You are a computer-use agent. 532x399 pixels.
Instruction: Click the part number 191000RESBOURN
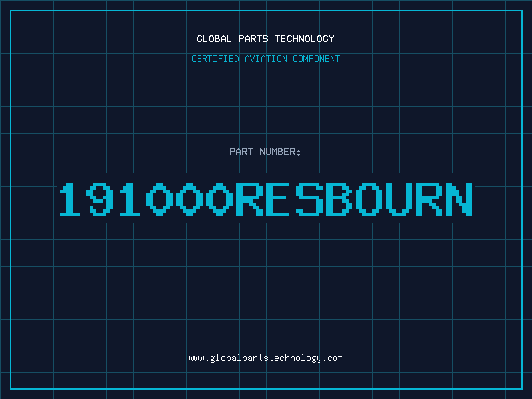(266, 199)
